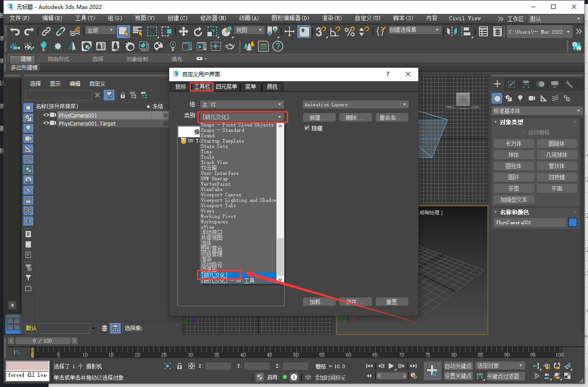This screenshot has width=588, height=387.
Task: Click the Undo arrow in the main toolbar
Action: click(15, 31)
